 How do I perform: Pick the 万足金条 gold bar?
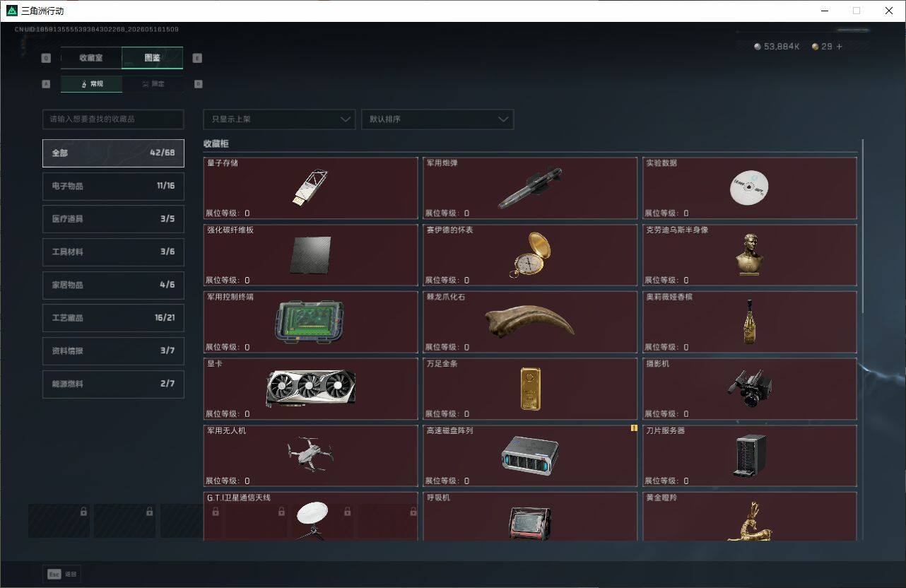pos(530,389)
